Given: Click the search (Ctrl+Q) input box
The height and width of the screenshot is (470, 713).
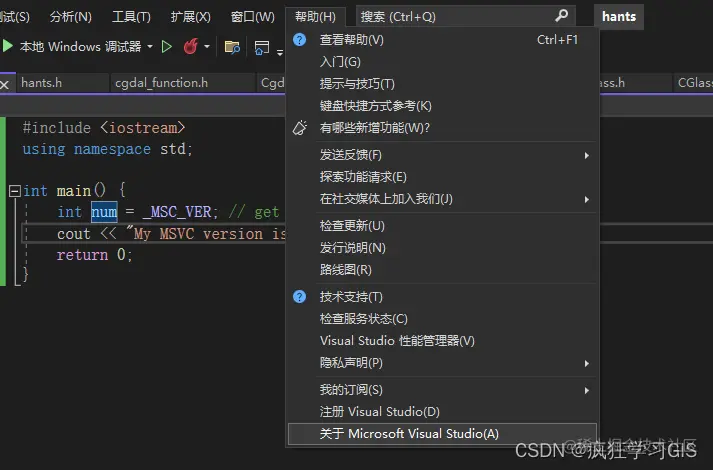Looking at the screenshot, I should [466, 16].
